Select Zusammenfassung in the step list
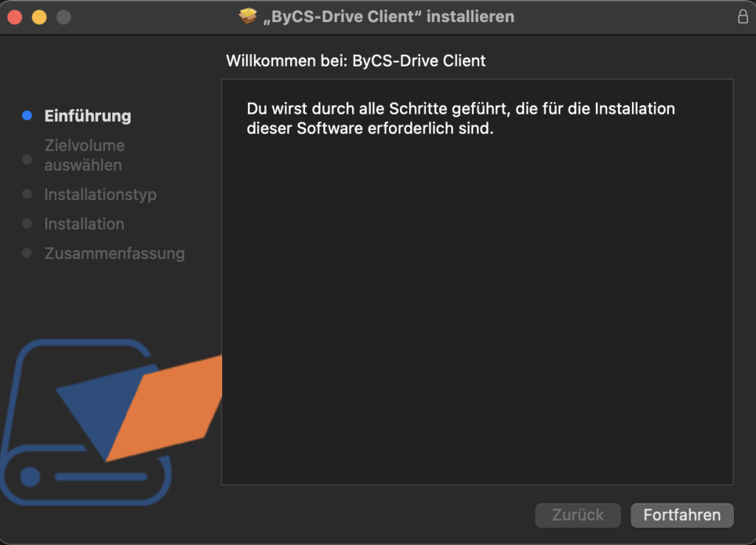 (114, 253)
